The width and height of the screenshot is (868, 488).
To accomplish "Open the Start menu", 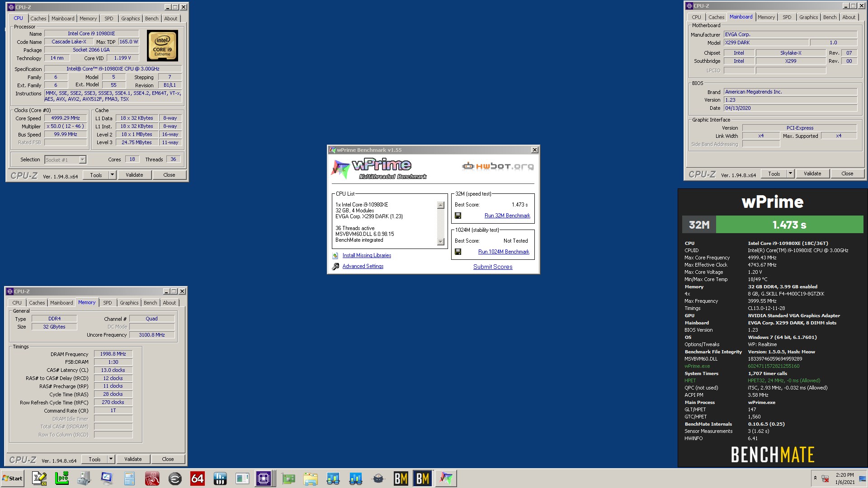I will coord(12,478).
